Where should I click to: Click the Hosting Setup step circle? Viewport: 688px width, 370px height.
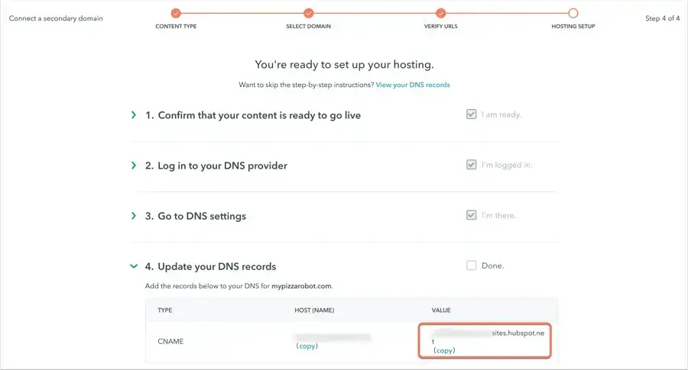pyautogui.click(x=573, y=13)
